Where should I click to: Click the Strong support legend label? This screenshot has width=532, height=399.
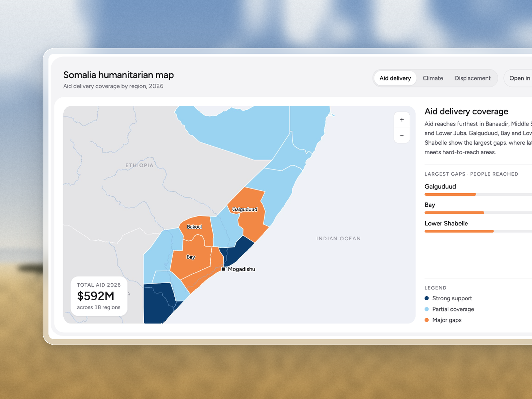452,298
